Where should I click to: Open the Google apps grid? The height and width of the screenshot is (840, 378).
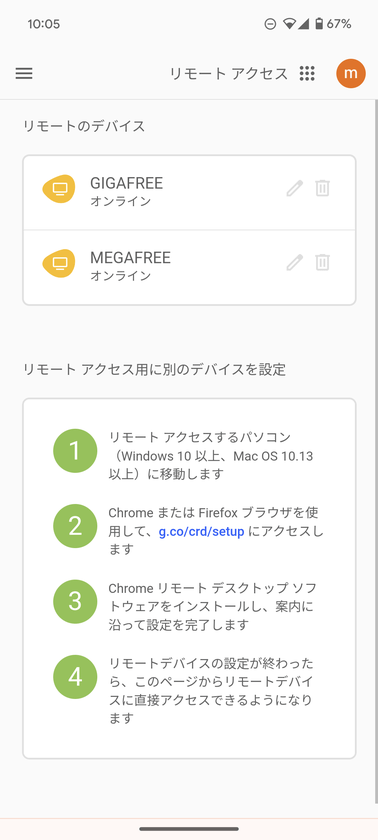click(307, 73)
